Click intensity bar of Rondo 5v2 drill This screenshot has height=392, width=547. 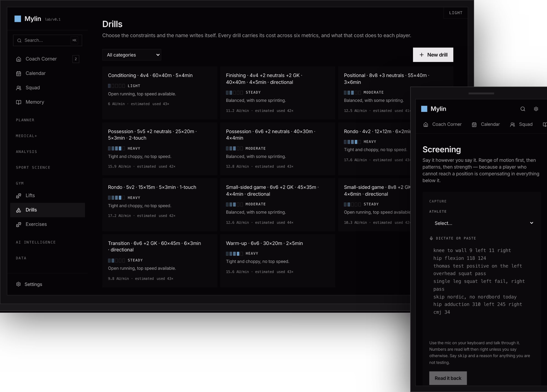pos(116,198)
